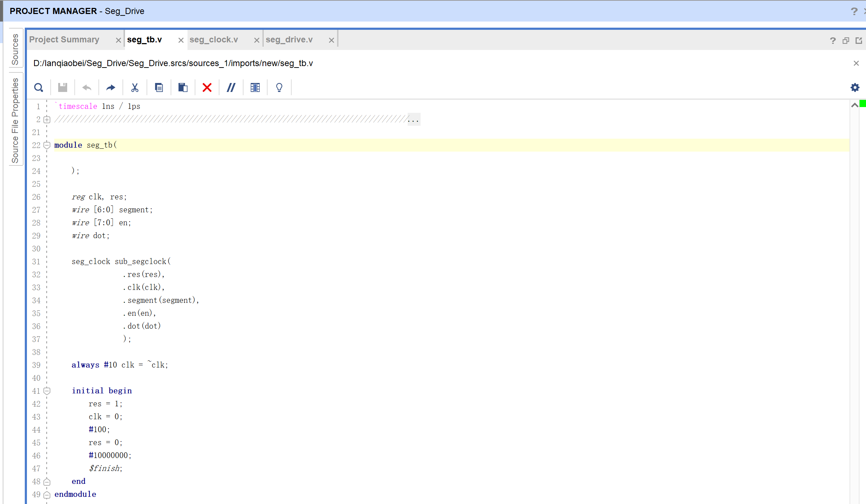
Task: Open the Project Summary tab
Action: click(64, 40)
